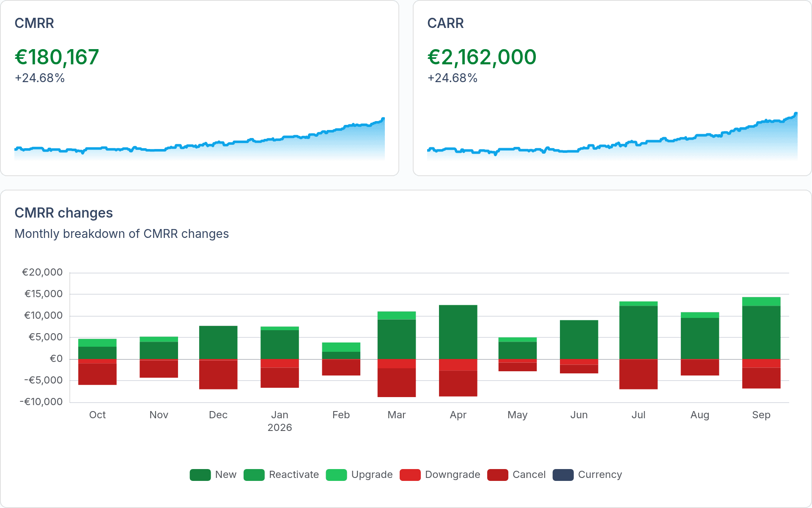The image size is (812, 508).
Task: Click the CMRR changes heading
Action: point(64,213)
